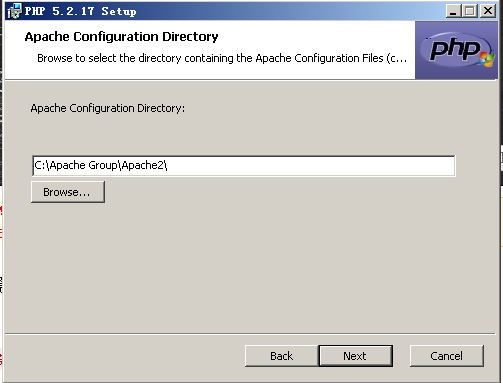The width and height of the screenshot is (503, 383).
Task: Click the PHP logo in the banner
Action: (456, 50)
